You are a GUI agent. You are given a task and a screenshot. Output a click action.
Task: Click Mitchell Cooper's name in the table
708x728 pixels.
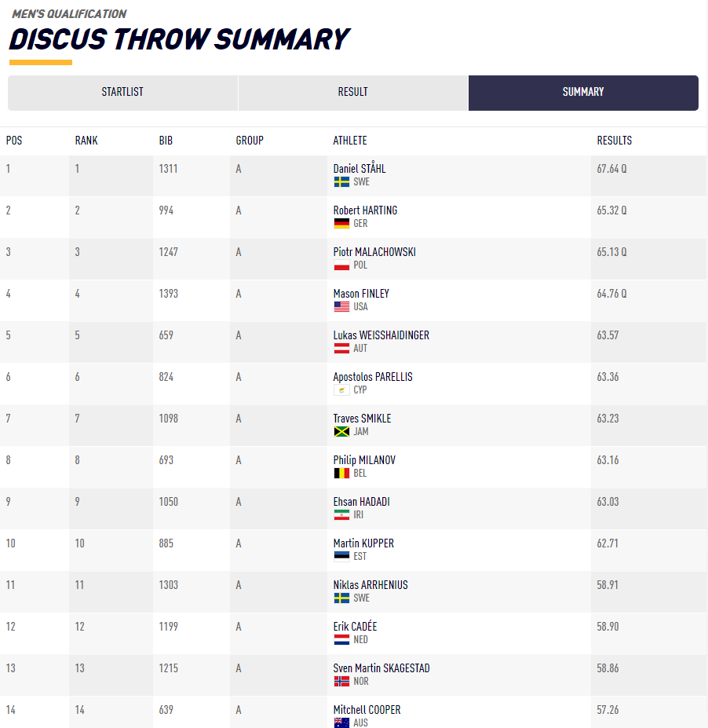tap(367, 710)
